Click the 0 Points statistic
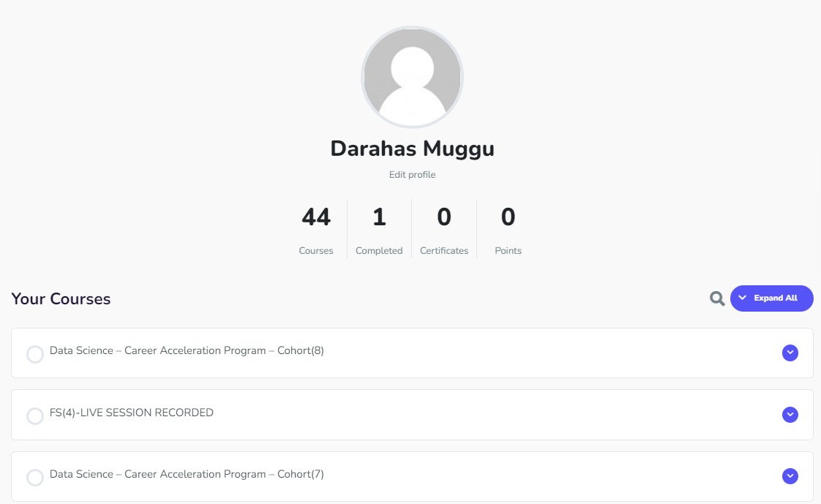Screen dimensions: 821x504 coord(508,228)
